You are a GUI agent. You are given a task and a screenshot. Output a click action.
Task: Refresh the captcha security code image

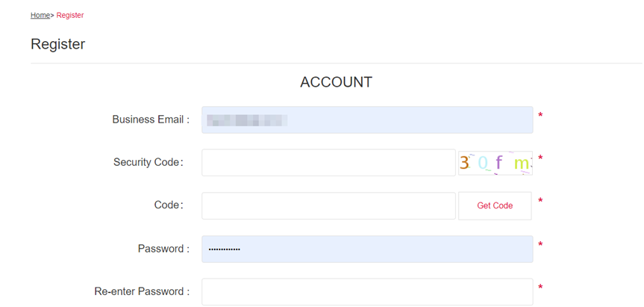coord(495,163)
